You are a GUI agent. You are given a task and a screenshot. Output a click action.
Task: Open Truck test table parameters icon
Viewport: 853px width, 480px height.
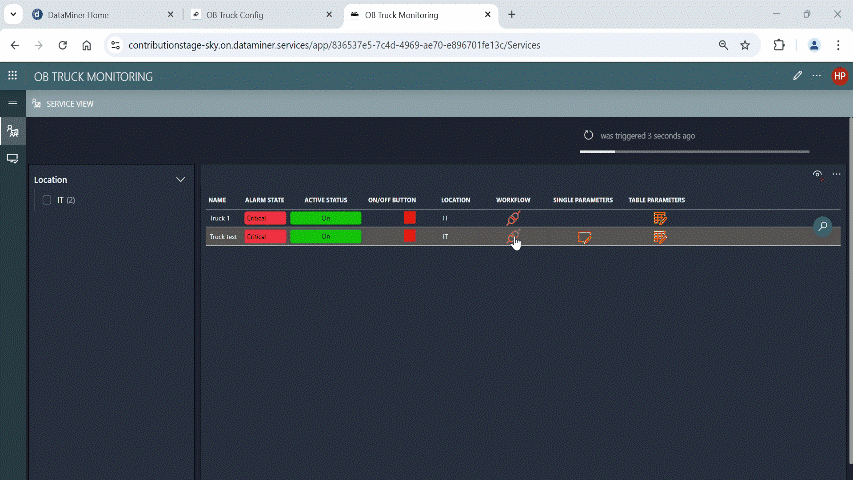click(x=660, y=237)
